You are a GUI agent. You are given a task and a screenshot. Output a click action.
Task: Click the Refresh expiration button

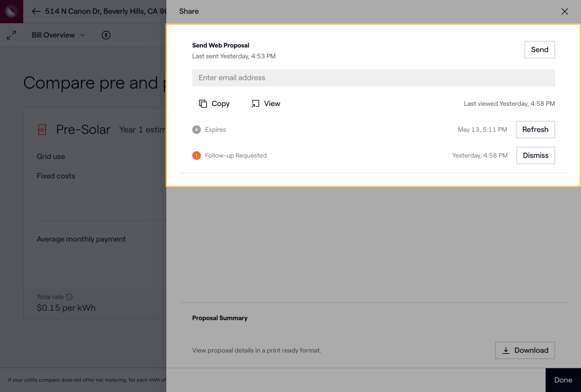[535, 130]
